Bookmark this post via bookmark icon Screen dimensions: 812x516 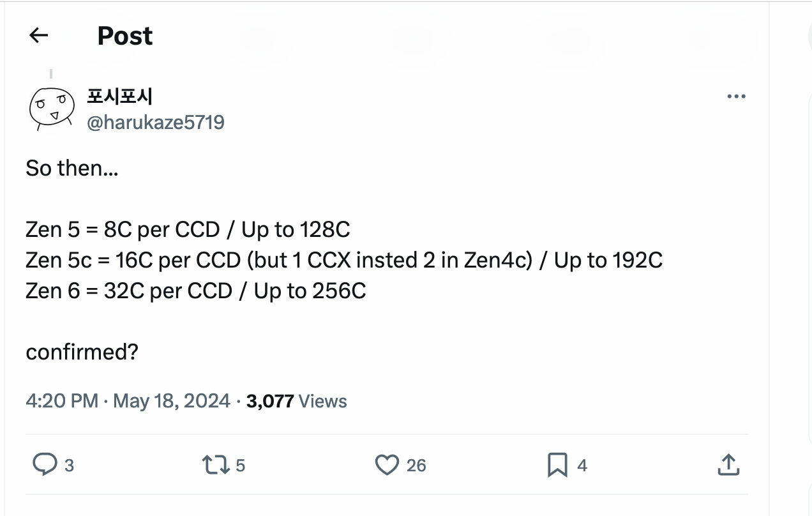pos(557,465)
